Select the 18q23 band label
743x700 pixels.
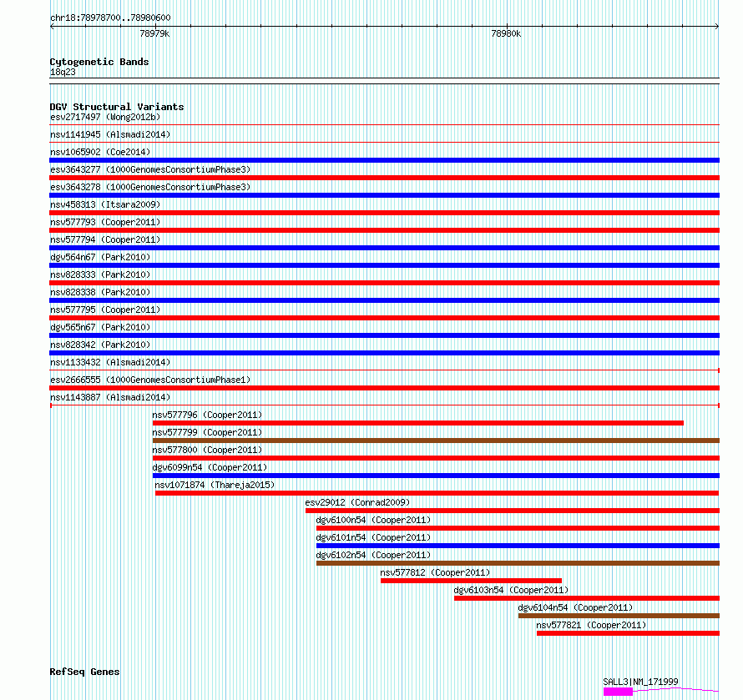coord(63,72)
